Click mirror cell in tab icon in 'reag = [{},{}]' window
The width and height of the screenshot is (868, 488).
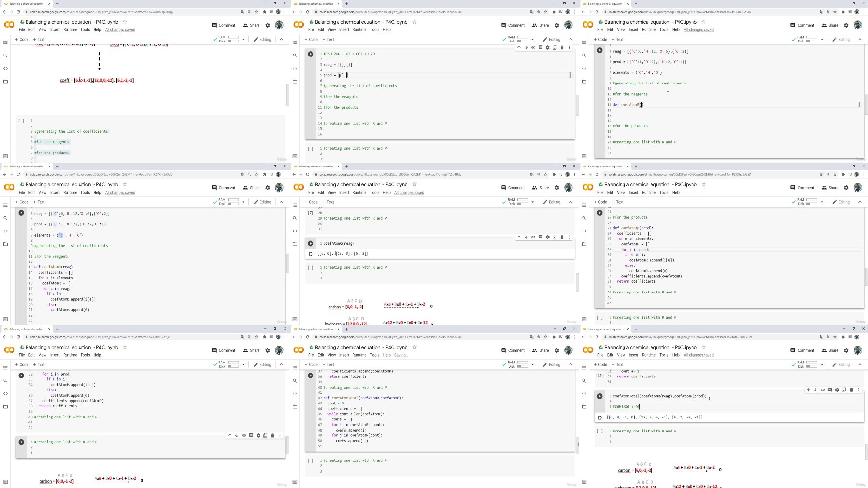555,47
